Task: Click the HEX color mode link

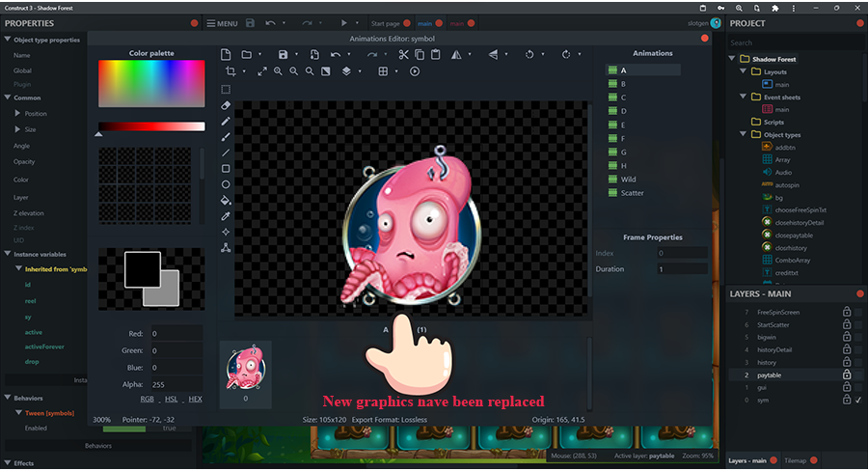Action: tap(196, 399)
